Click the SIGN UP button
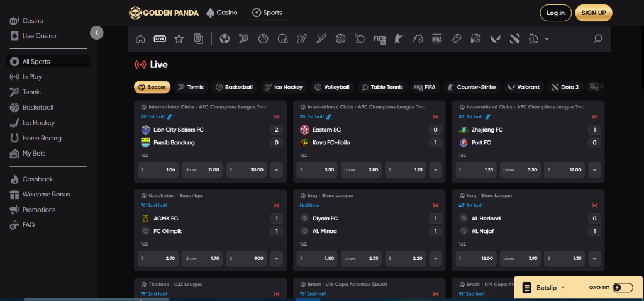 (x=593, y=13)
